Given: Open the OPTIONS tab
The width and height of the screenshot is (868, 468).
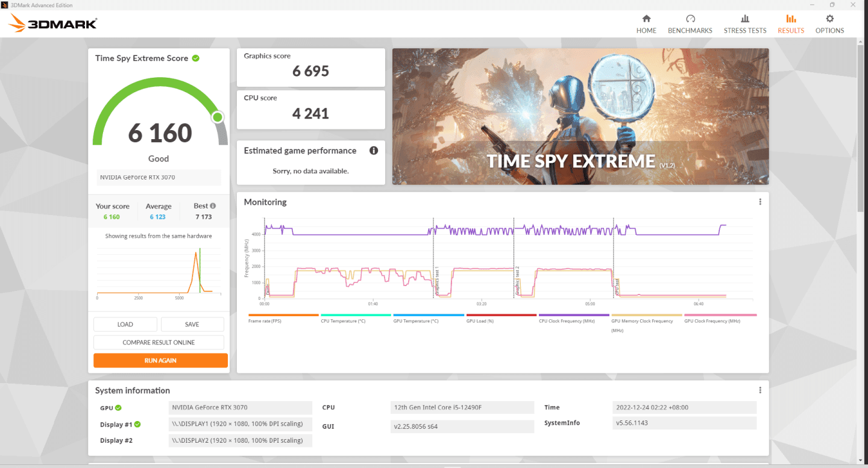Looking at the screenshot, I should (x=830, y=24).
